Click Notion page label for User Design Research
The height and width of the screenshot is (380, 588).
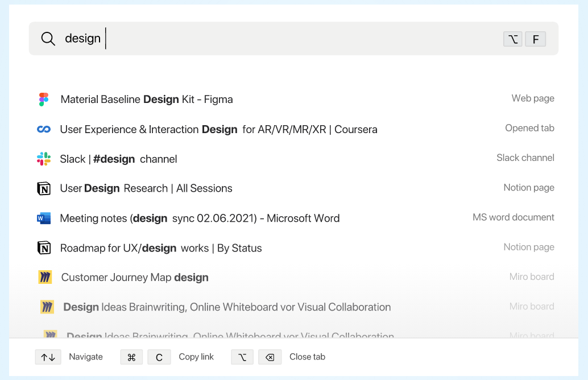(x=529, y=188)
